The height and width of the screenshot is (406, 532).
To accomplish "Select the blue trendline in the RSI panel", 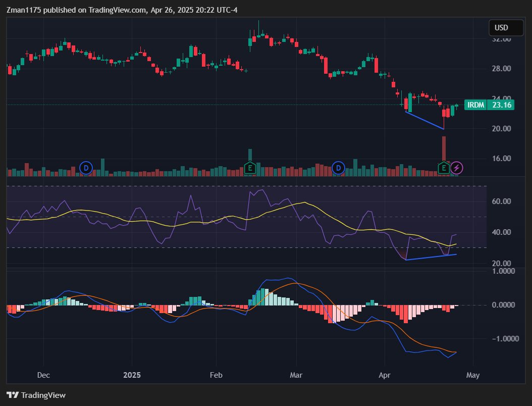I will 429,258.
